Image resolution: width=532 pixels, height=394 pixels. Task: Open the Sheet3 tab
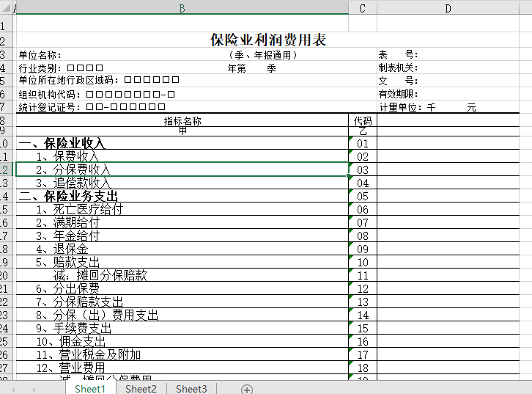[191, 389]
